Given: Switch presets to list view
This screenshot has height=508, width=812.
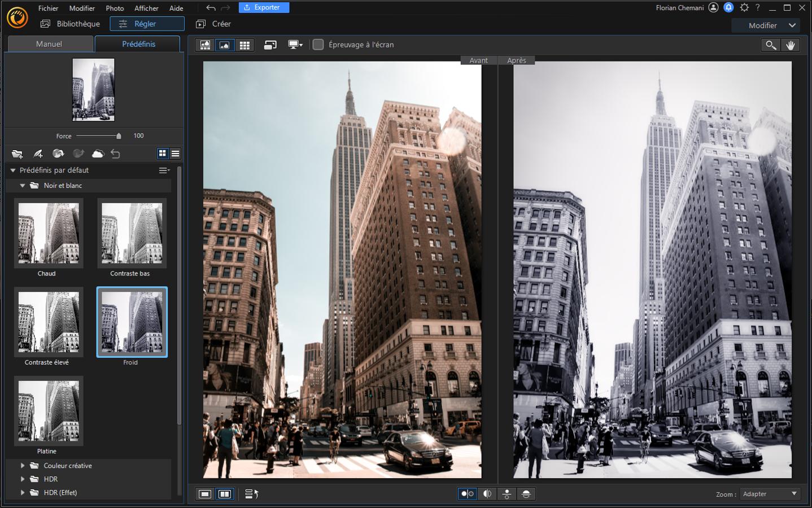Looking at the screenshot, I should coord(176,154).
